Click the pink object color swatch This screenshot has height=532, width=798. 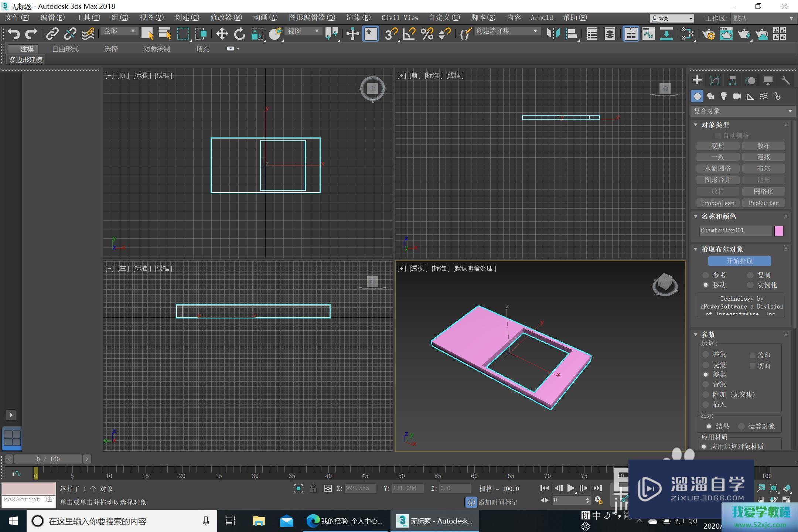[x=778, y=231]
